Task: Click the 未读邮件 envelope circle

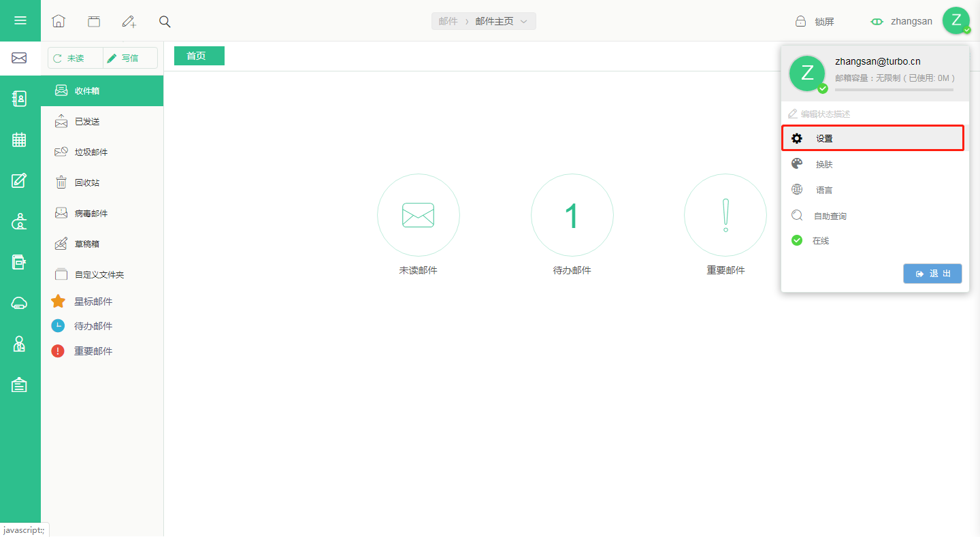Action: tap(419, 215)
